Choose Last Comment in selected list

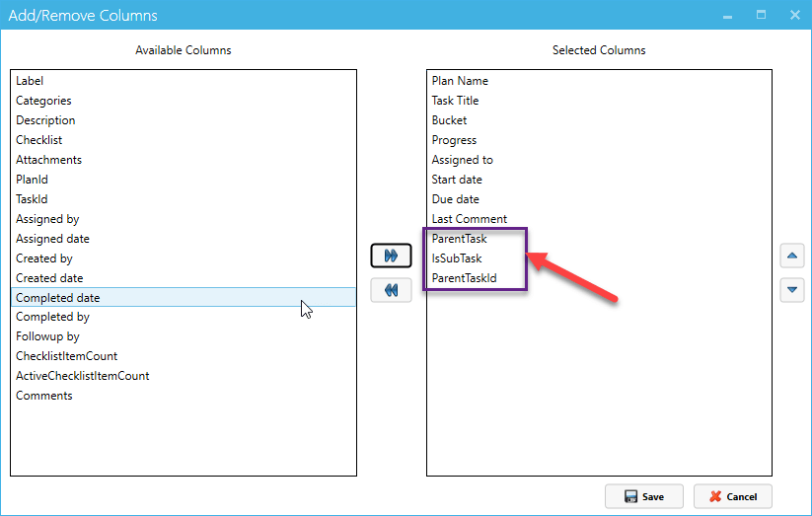[599, 219]
